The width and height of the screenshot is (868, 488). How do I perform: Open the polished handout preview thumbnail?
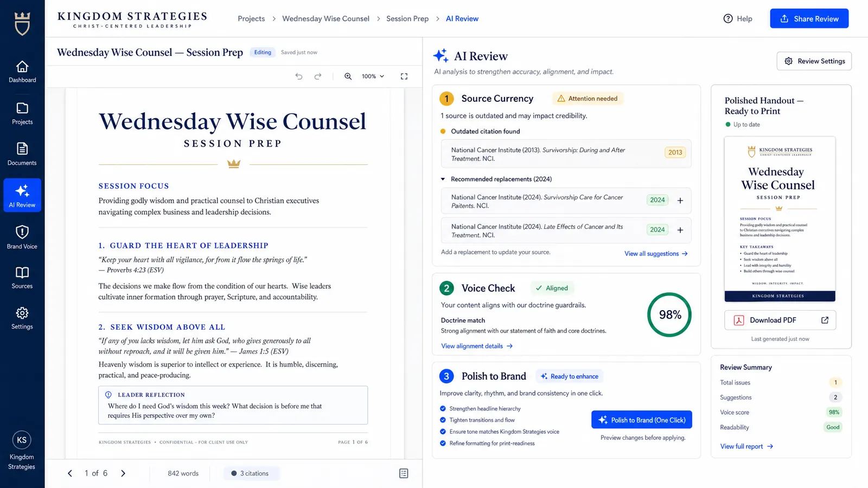point(780,219)
